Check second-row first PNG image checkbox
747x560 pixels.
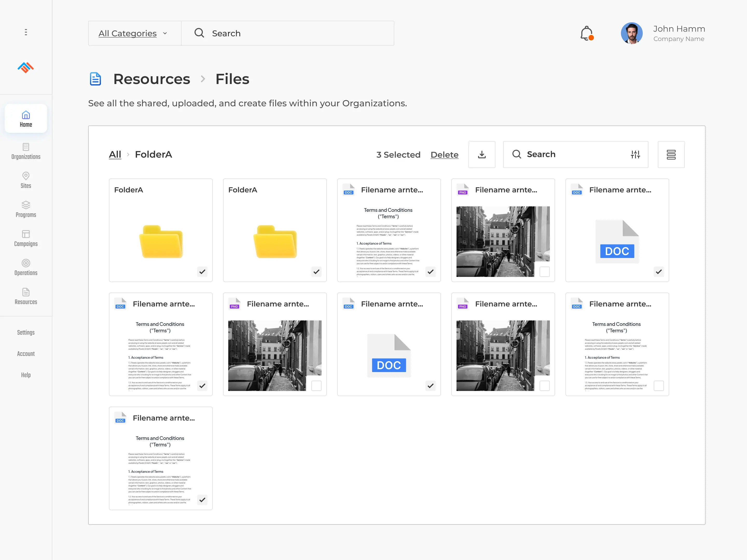pos(316,386)
